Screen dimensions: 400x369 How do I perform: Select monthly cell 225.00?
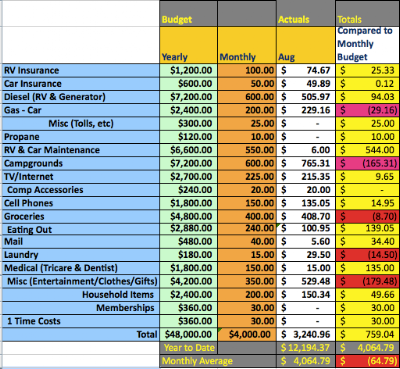(247, 177)
